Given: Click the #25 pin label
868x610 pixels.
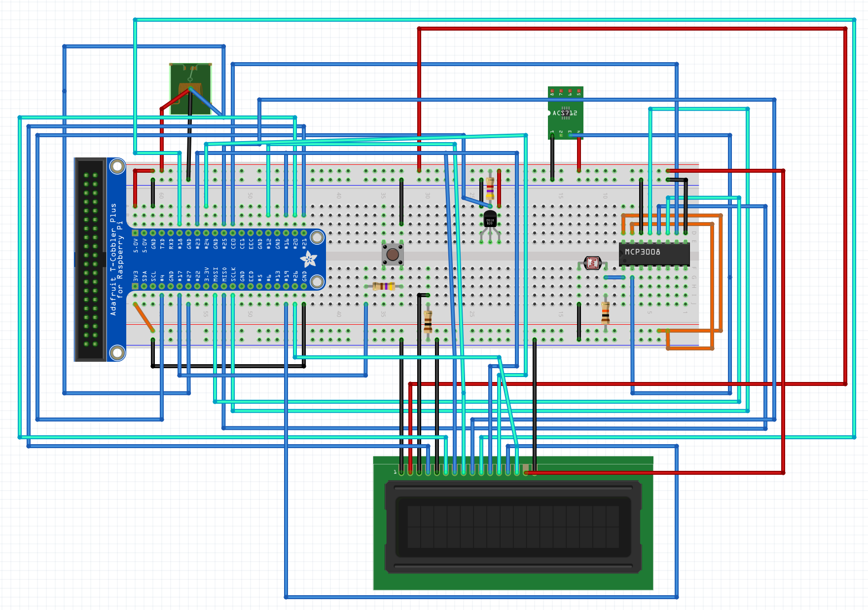Looking at the screenshot, I should click(x=224, y=243).
